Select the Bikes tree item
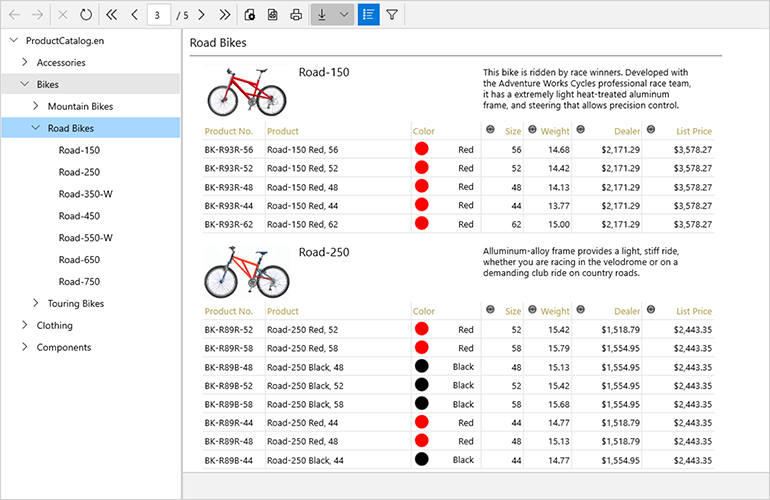 pos(48,84)
